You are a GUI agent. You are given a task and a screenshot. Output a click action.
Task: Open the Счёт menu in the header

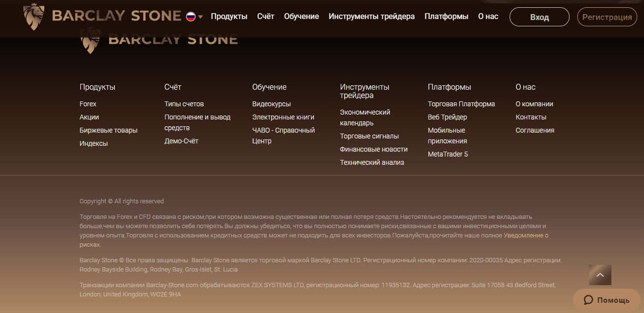(x=266, y=17)
